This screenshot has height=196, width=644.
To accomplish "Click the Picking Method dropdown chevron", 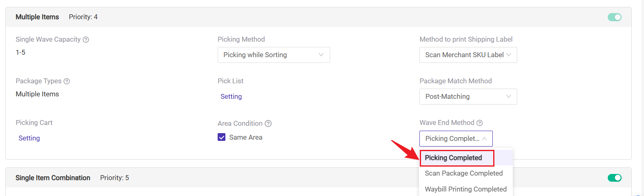I will 321,55.
